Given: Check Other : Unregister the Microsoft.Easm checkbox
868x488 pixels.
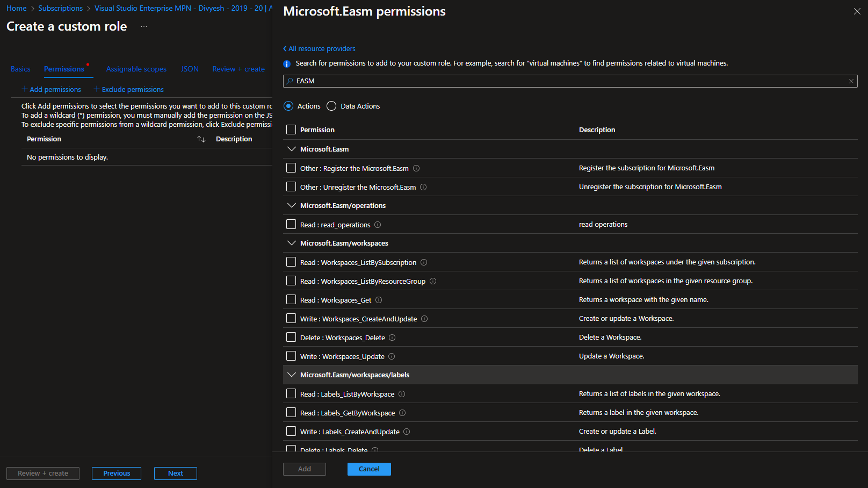Looking at the screenshot, I should (291, 186).
